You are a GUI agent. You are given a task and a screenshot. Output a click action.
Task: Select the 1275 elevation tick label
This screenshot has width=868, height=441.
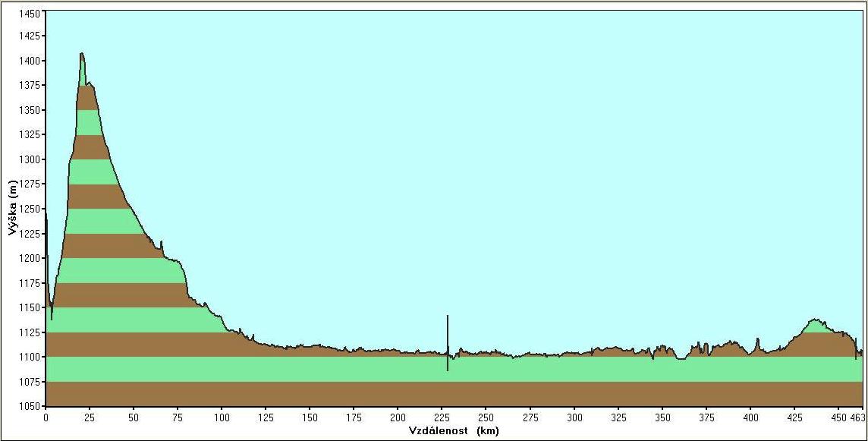(29, 184)
